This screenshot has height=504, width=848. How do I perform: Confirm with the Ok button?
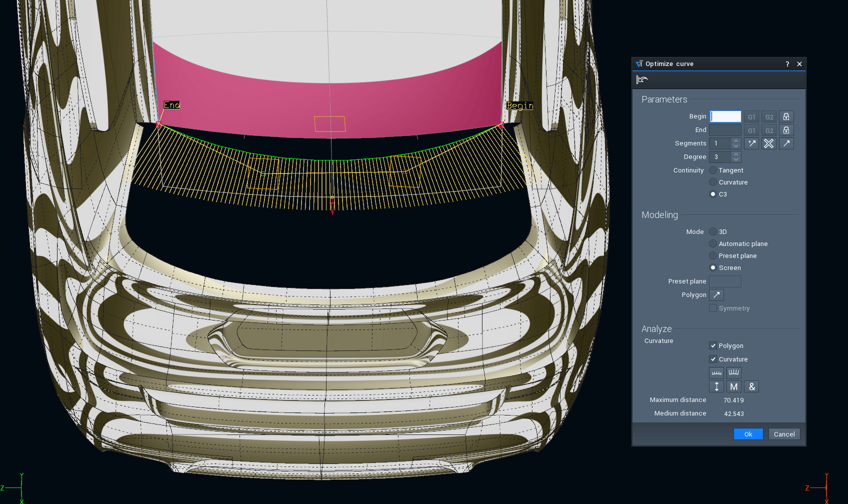748,434
